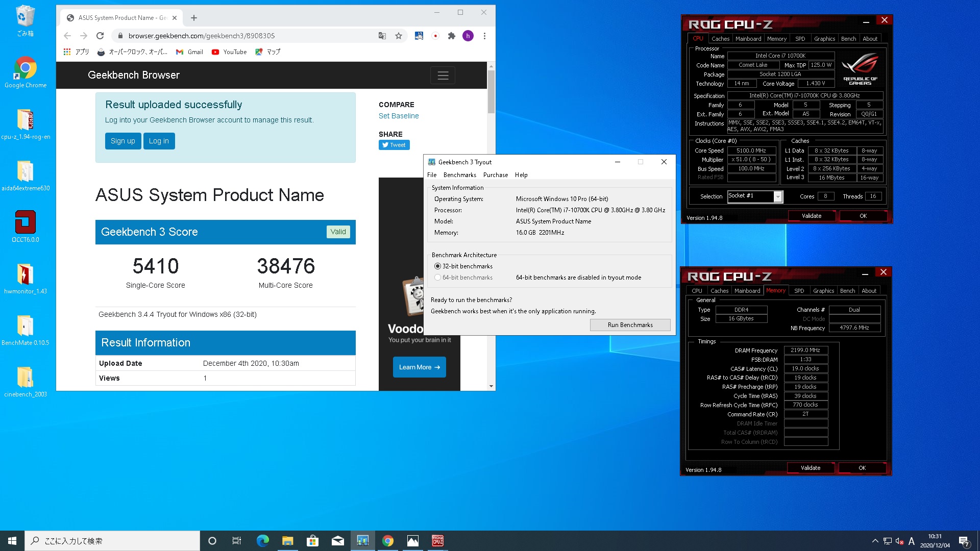Open the apps bookmark shortcut

(76, 52)
